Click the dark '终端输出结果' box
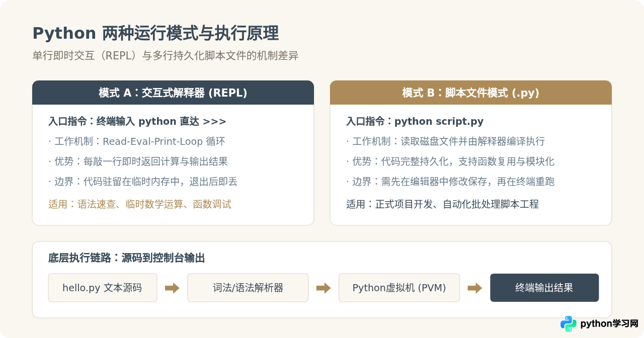Viewport: 644px width, 338px height. [544, 288]
